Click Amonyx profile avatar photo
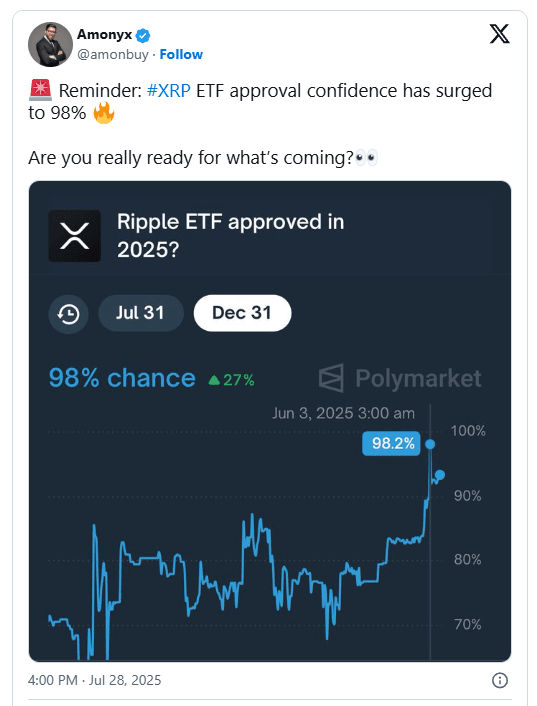 [50, 45]
